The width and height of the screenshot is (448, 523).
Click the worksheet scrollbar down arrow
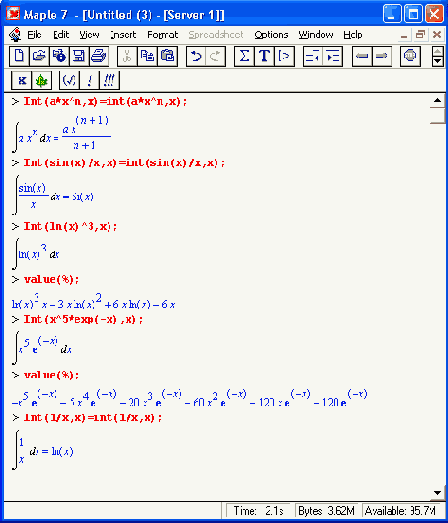click(x=438, y=493)
